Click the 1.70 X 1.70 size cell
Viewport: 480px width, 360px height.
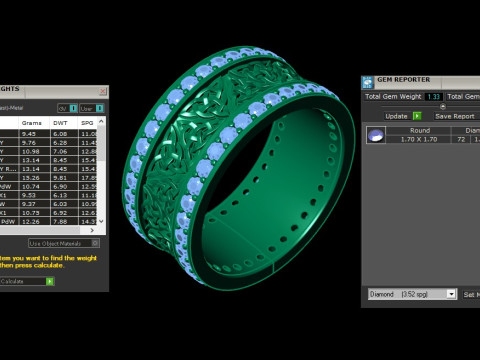point(419,139)
